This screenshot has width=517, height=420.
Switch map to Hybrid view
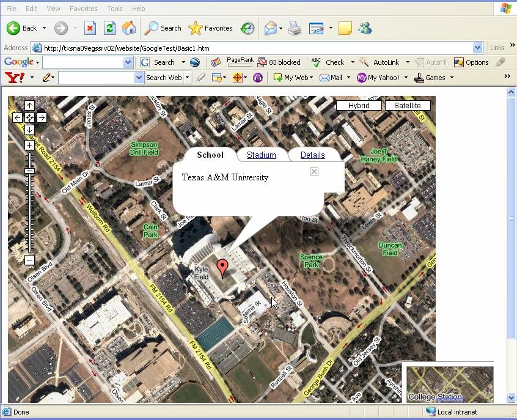(359, 106)
